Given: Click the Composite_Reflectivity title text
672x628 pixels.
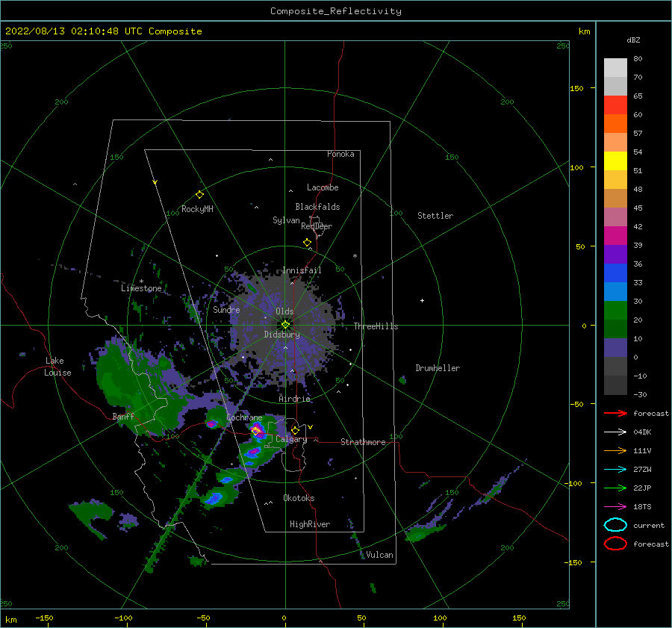Looking at the screenshot, I should 336,11.
